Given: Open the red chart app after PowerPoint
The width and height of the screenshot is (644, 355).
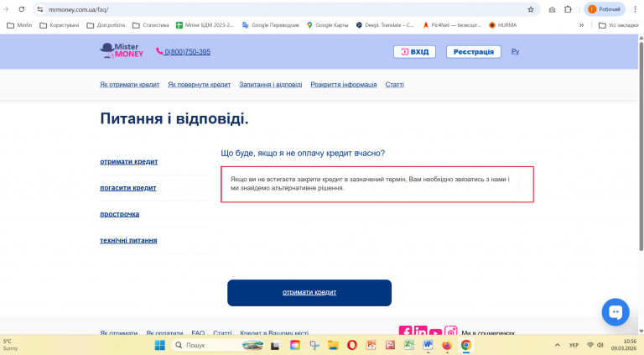Looking at the screenshot, I should click(x=390, y=345).
